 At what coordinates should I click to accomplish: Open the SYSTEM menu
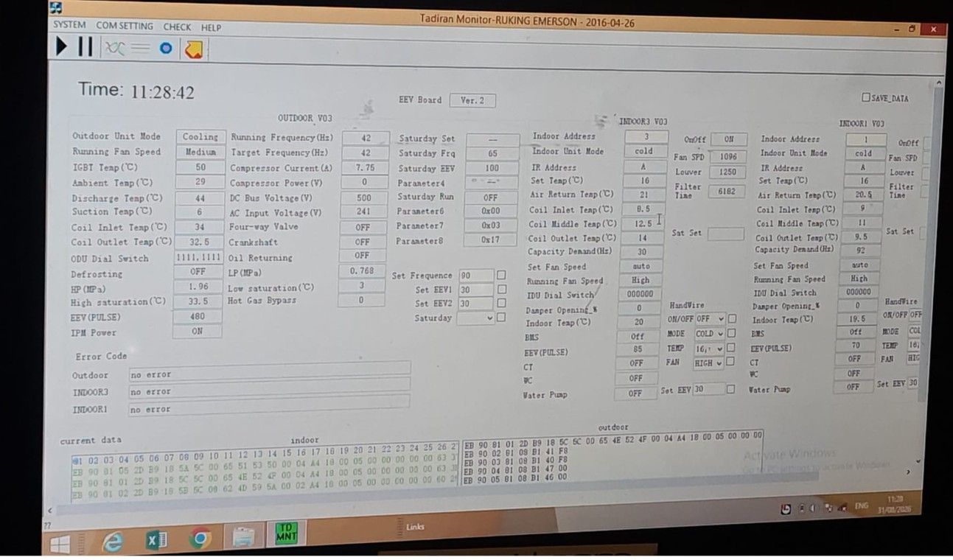69,25
